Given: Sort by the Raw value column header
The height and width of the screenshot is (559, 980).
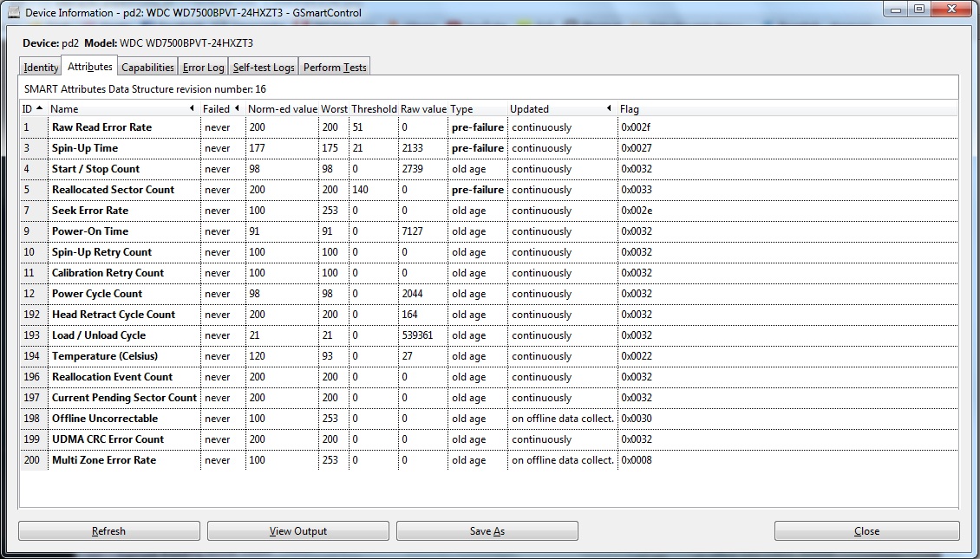Looking at the screenshot, I should (423, 108).
